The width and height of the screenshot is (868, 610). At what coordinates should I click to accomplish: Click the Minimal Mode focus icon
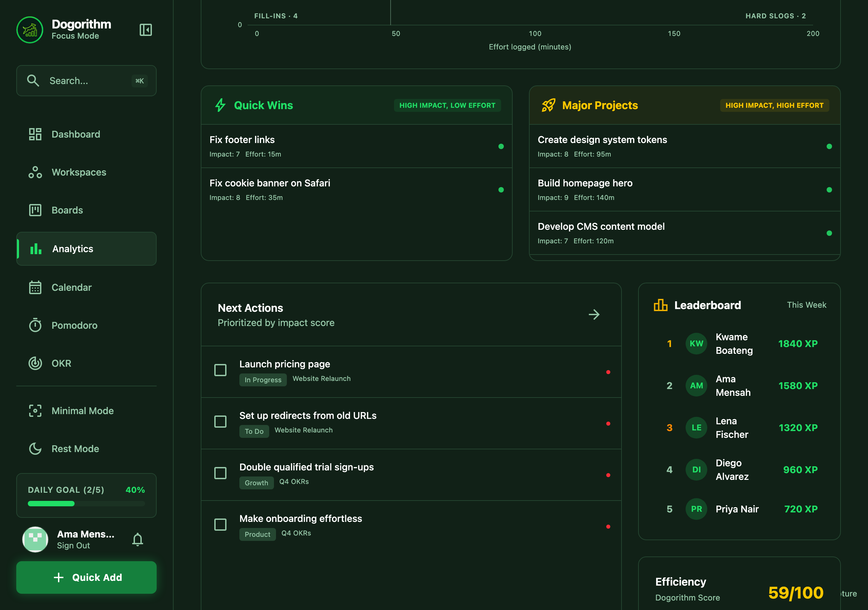click(35, 411)
